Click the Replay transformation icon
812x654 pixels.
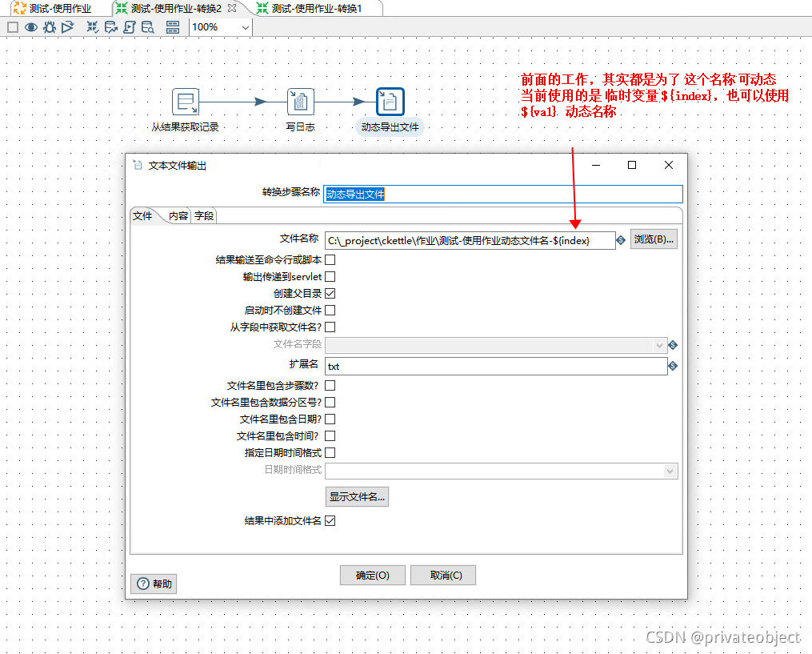67,26
